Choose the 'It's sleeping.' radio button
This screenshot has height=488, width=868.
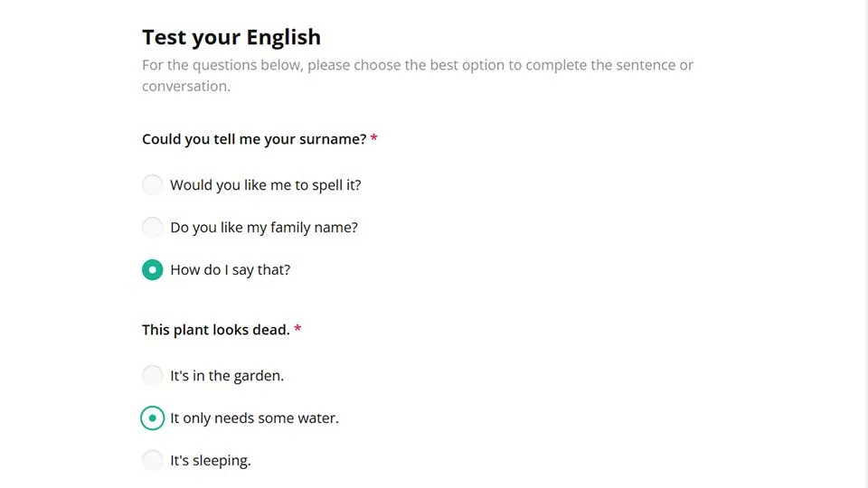pos(153,461)
